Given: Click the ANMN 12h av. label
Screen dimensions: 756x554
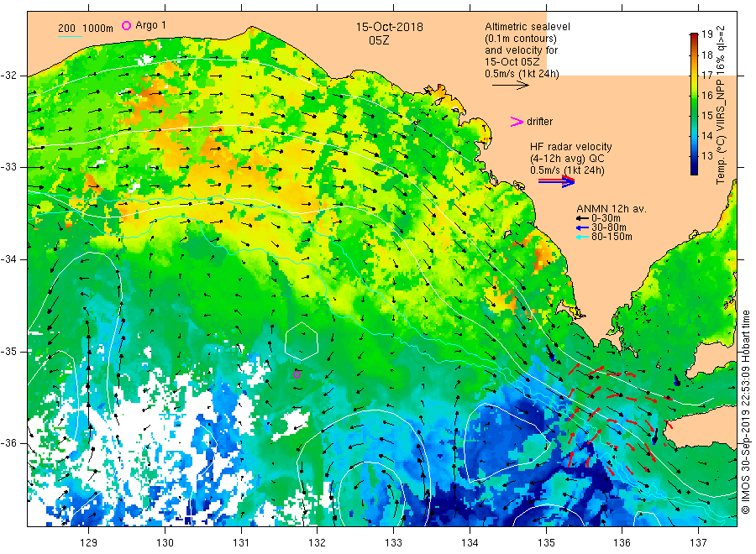Looking at the screenshot, I should pyautogui.click(x=612, y=209).
